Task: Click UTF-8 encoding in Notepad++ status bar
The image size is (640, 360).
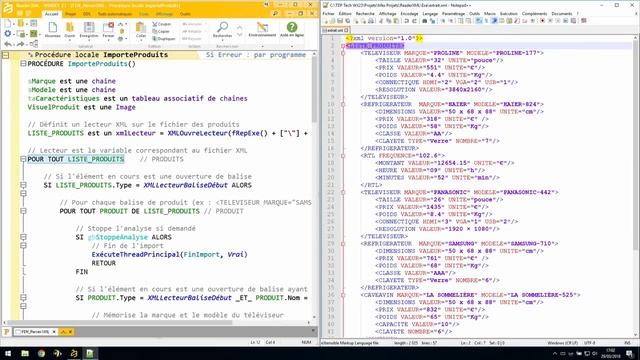Action: click(589, 343)
